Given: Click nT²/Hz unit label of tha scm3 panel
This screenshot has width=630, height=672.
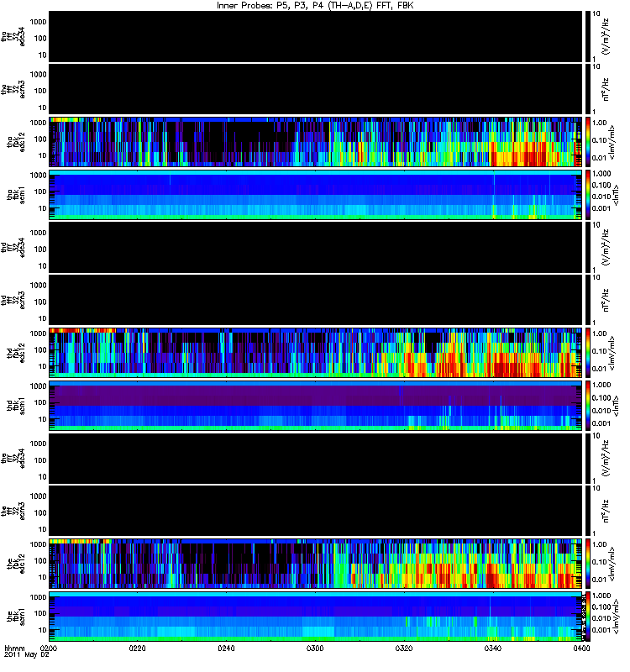Looking at the screenshot, I should [606, 89].
